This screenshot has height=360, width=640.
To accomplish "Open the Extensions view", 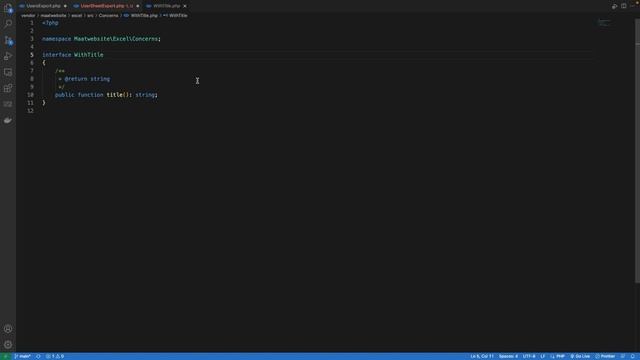I will 8,88.
